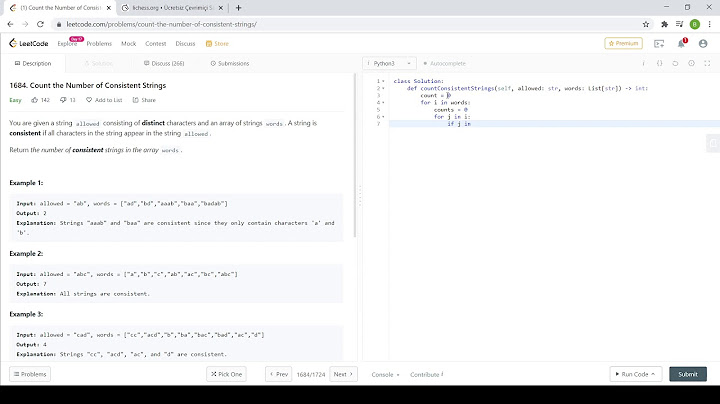Image resolution: width=720 pixels, height=404 pixels.
Task: Open the Run Code dropdown arrow
Action: point(655,374)
